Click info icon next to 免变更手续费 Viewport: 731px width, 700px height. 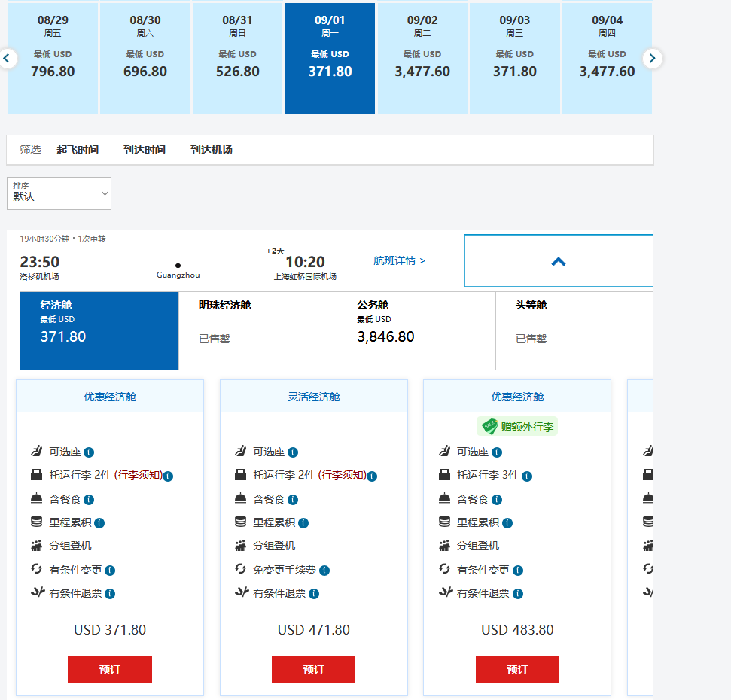coord(324,571)
